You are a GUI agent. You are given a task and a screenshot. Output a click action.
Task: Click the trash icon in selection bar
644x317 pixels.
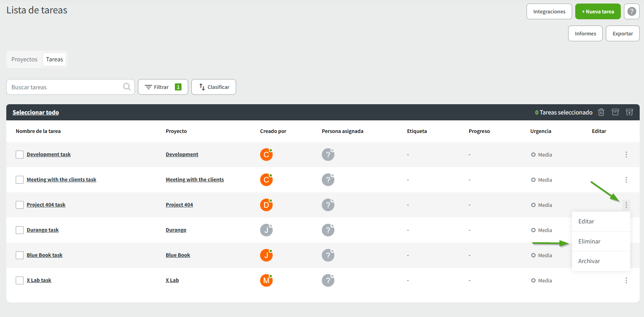pos(601,112)
